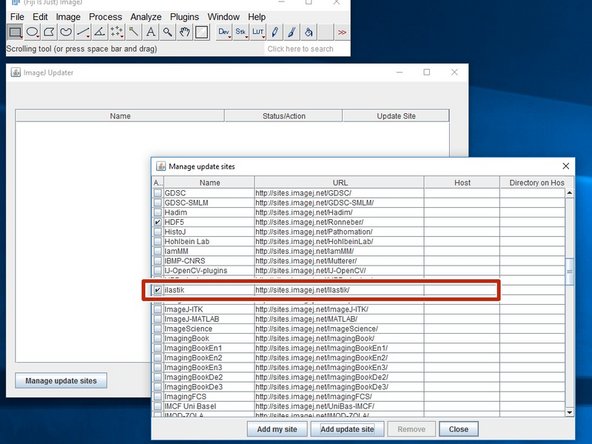
Task: Select the Freehand selection tool
Action: [66, 32]
